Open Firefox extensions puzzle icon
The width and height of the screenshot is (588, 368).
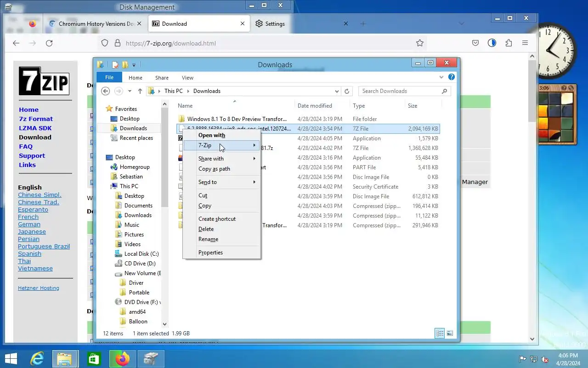[x=509, y=43]
